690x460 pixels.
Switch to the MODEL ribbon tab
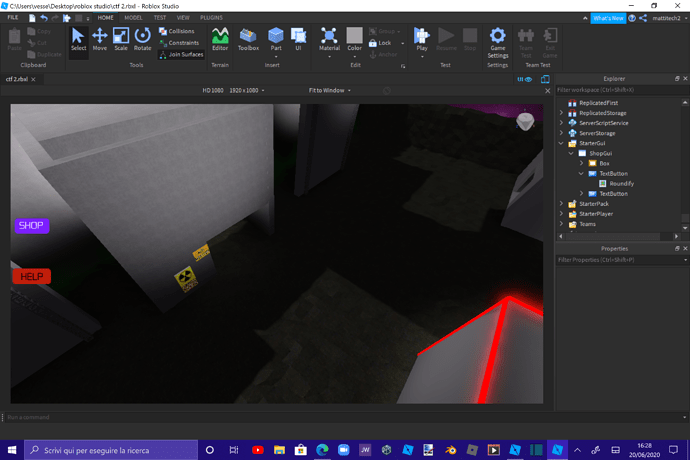tap(133, 18)
